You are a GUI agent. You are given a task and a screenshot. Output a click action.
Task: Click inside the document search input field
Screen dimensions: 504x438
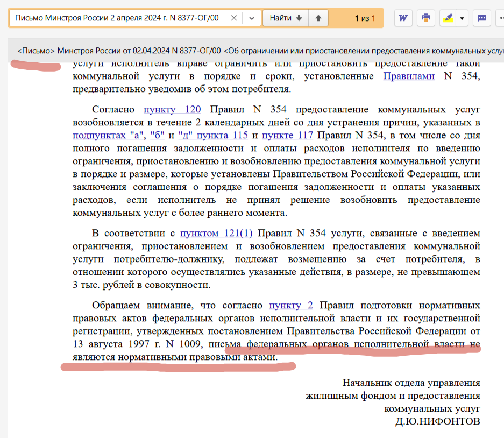(118, 18)
